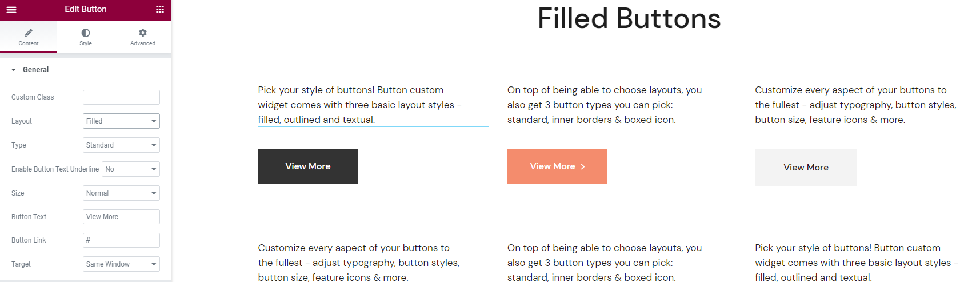Click the half-circle Style icon
The image size is (980, 282).
point(86,33)
